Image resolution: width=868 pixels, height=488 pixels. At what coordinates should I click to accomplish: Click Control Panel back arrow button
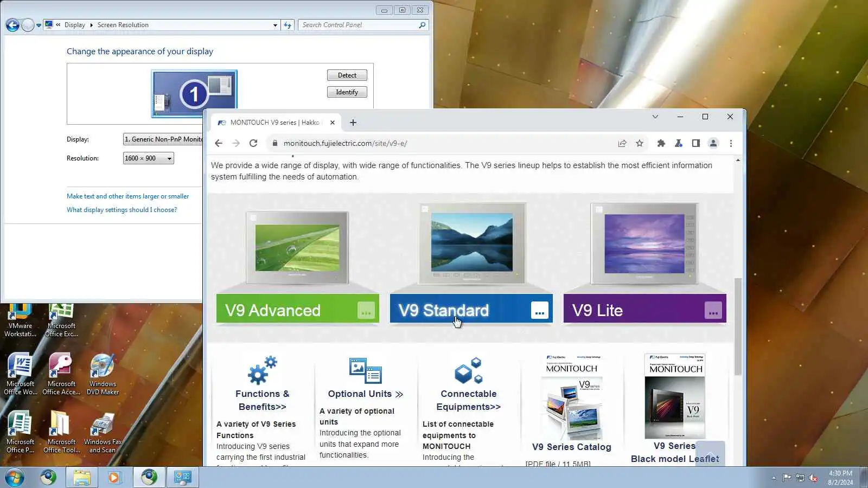(12, 25)
